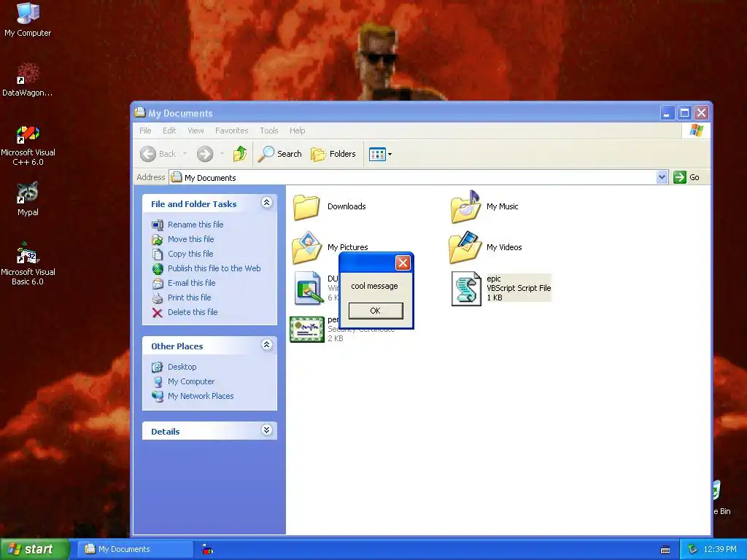The height and width of the screenshot is (560, 747).
Task: Go up one folder level
Action: click(239, 154)
